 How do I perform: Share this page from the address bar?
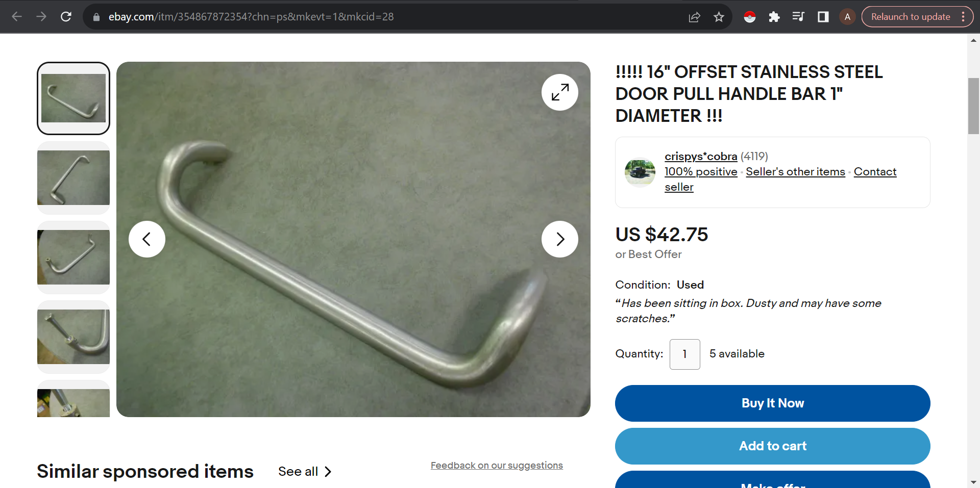pos(694,17)
